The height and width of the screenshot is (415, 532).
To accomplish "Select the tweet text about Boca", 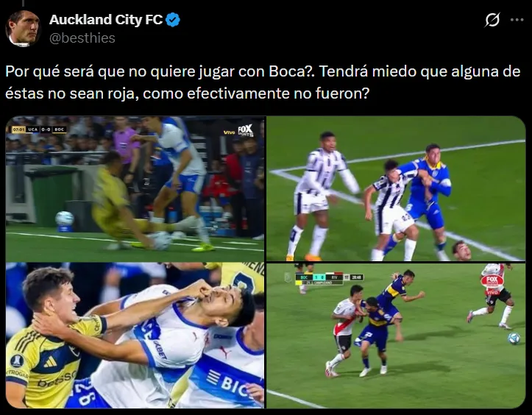I will point(263,82).
